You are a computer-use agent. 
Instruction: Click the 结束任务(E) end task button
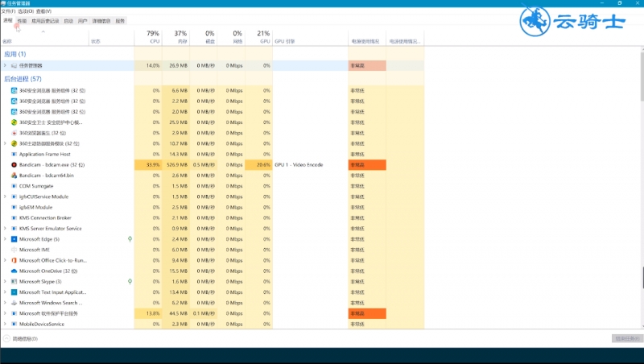tap(627, 338)
